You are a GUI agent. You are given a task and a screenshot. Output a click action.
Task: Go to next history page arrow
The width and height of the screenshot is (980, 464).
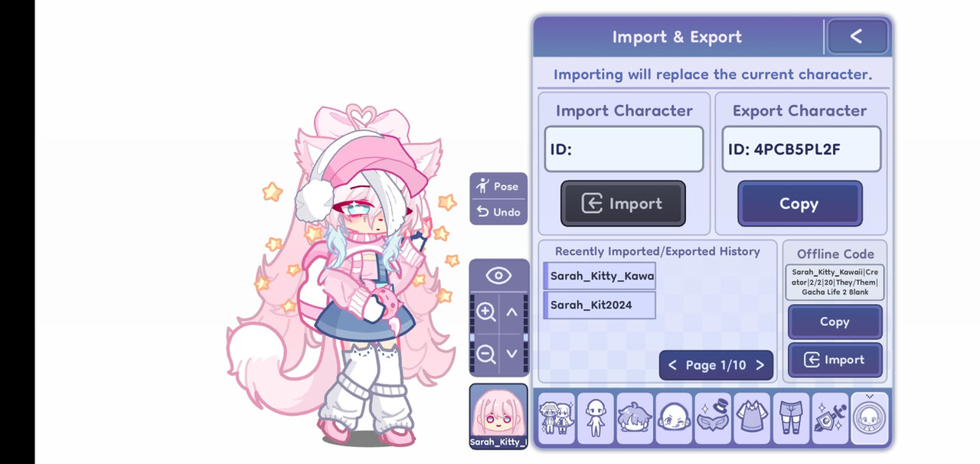coord(759,365)
